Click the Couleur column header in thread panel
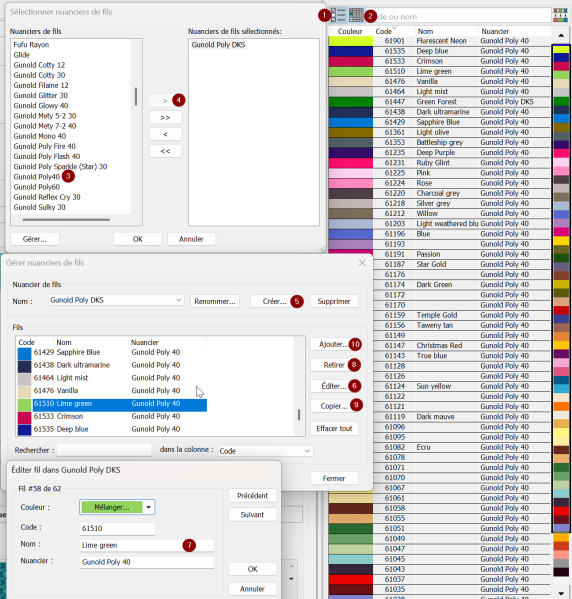The height and width of the screenshot is (599, 572). pyautogui.click(x=350, y=31)
